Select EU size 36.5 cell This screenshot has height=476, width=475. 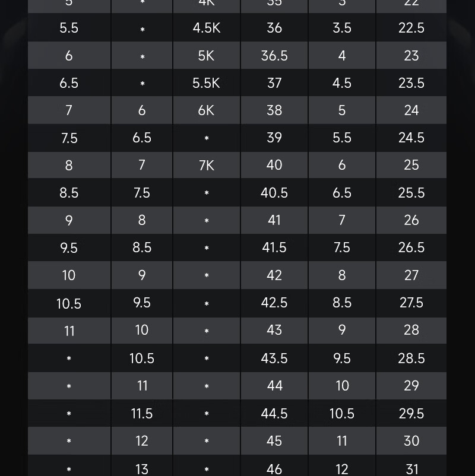click(274, 56)
